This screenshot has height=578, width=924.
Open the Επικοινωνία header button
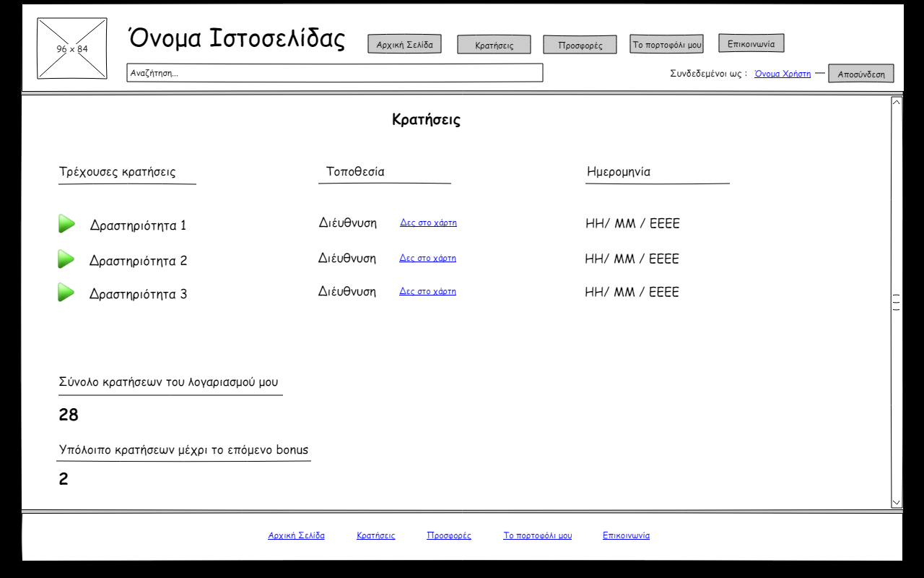(x=751, y=43)
